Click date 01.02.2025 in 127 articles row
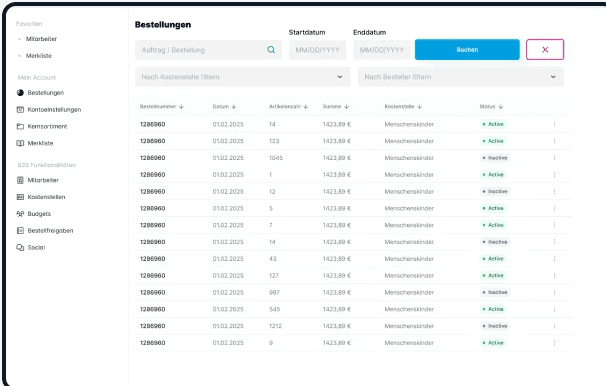Screen dimensions: 606x386 coord(228,275)
